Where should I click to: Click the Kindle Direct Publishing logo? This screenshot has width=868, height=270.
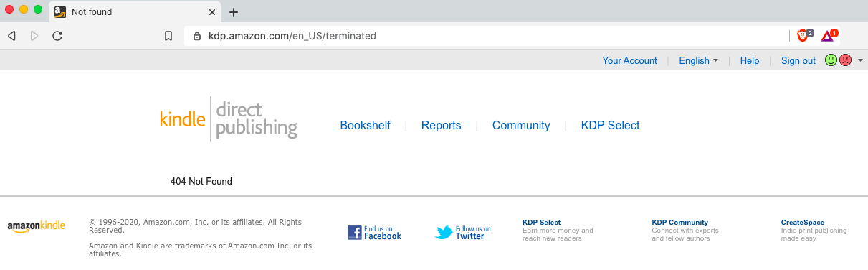(229, 118)
